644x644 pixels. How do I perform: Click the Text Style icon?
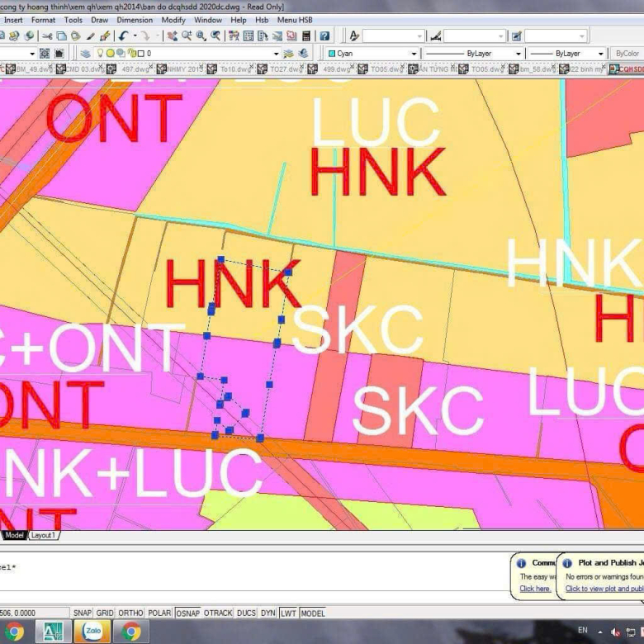[354, 36]
